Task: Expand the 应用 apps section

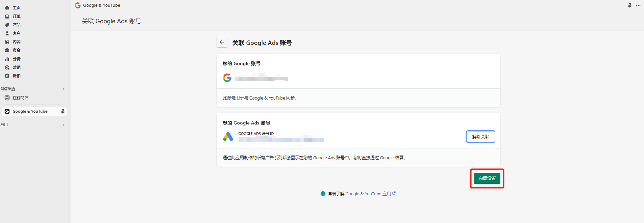Action: coord(64,125)
